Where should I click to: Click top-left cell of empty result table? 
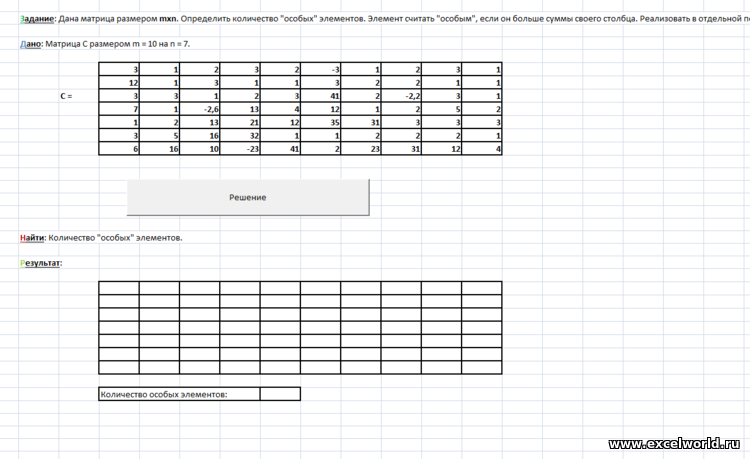coord(119,287)
